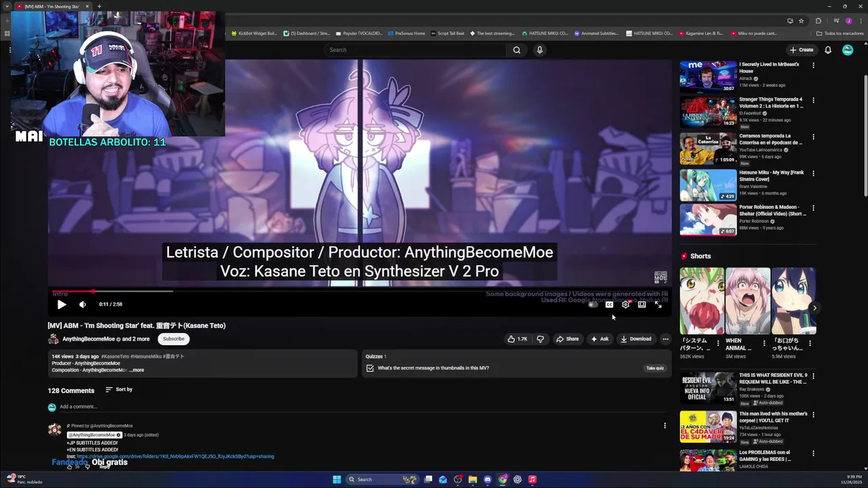Image resolution: width=868 pixels, height=488 pixels.
Task: Open Hatsune Miku - My Way video title
Action: (771, 176)
